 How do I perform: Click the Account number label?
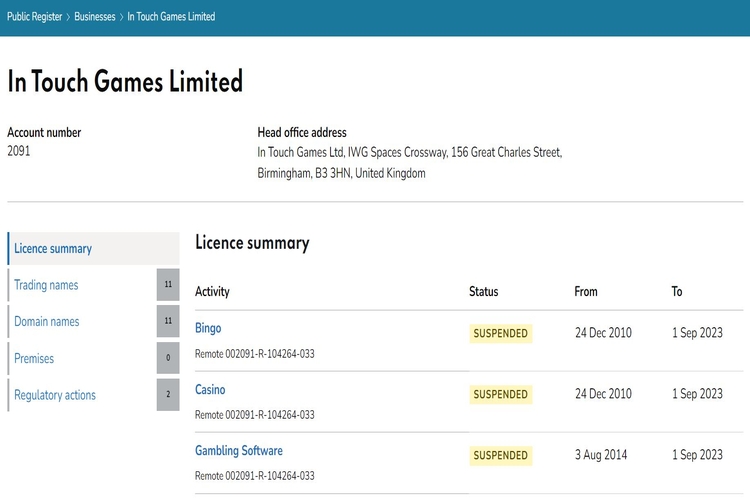coord(44,133)
